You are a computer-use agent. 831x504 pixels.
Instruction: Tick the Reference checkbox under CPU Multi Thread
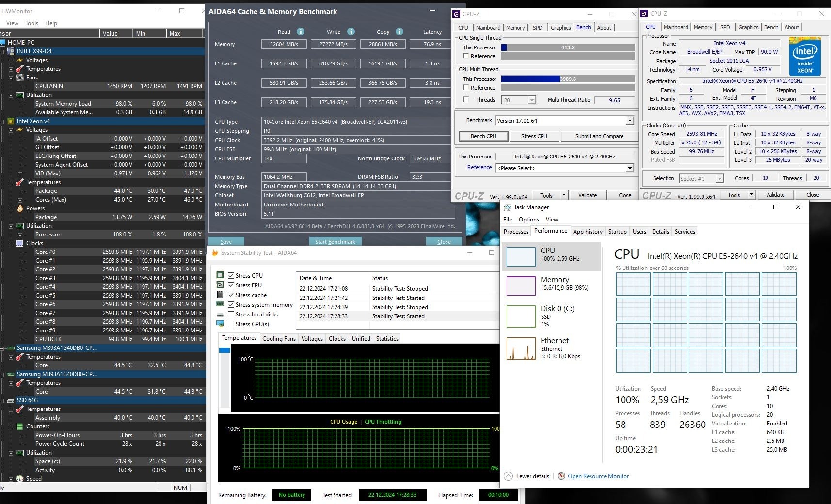[466, 88]
